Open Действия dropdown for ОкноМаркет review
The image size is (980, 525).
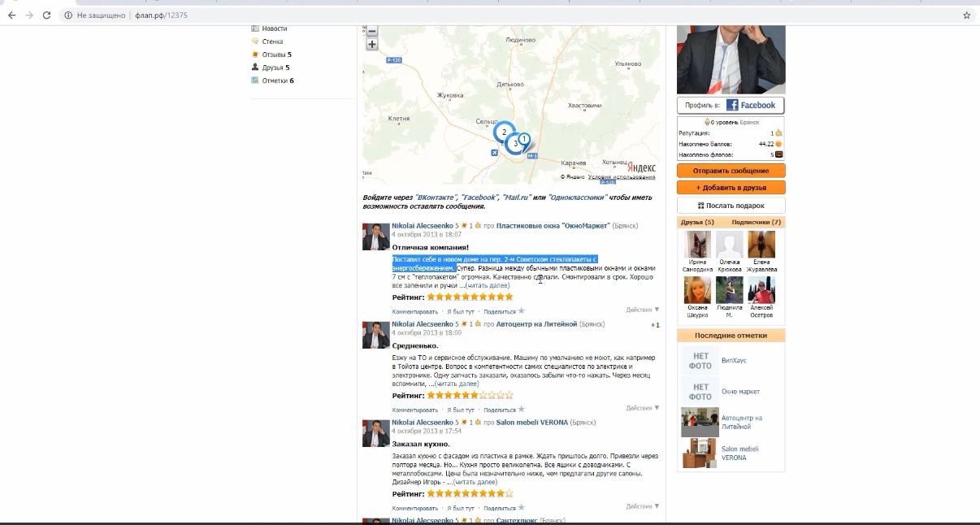(x=643, y=310)
